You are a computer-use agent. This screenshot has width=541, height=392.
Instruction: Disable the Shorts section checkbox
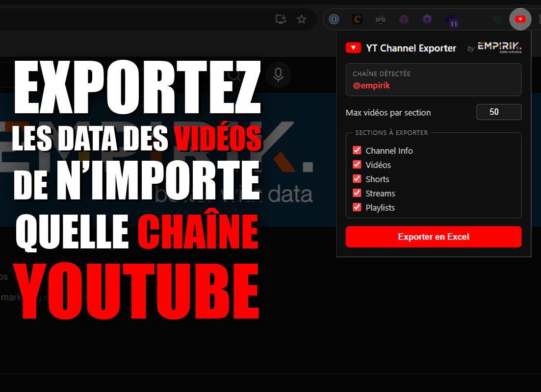357,179
